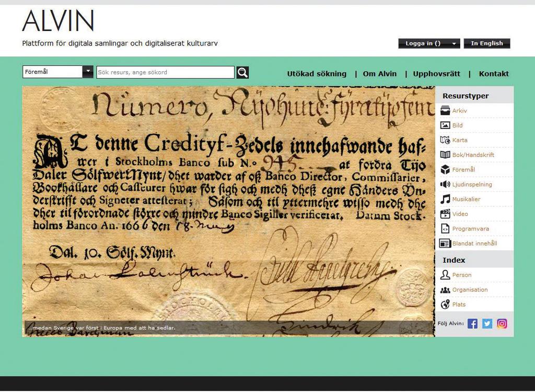Follow the Person index link
Image resolution: width=535 pixels, height=392 pixels.
[462, 275]
